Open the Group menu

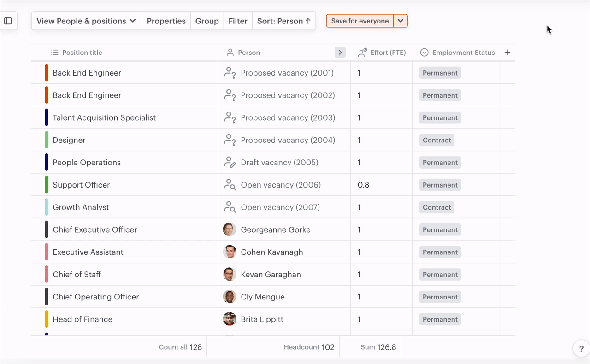pos(207,21)
